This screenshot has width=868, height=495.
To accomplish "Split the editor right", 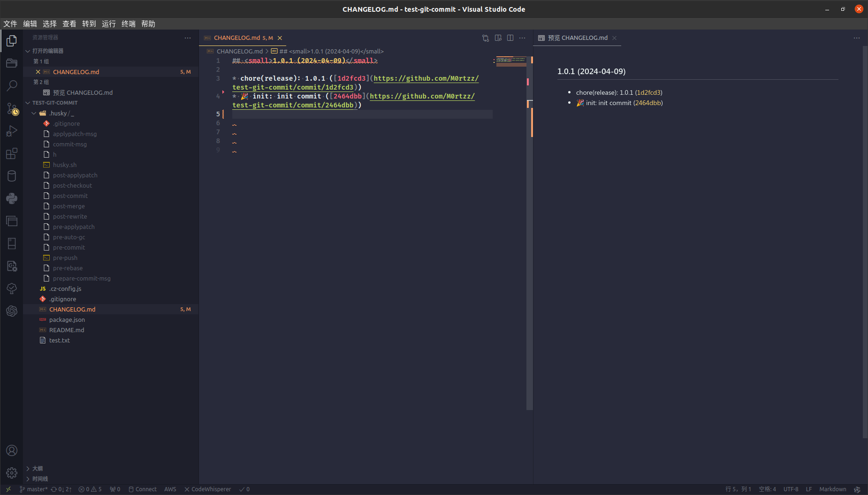I will pyautogui.click(x=510, y=38).
